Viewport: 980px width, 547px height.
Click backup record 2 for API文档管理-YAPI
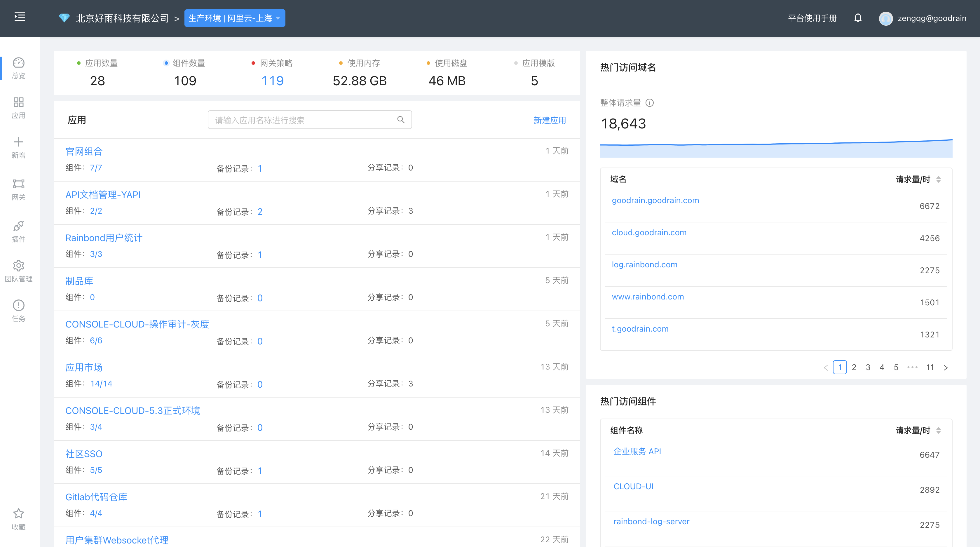260,212
